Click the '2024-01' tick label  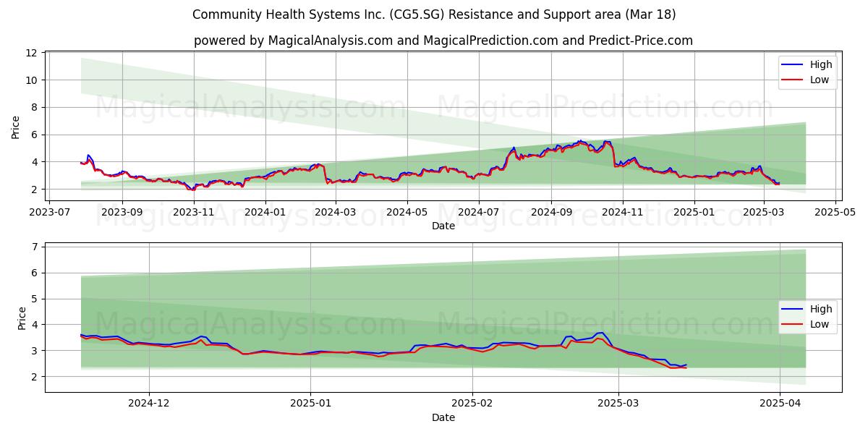[x=265, y=213]
